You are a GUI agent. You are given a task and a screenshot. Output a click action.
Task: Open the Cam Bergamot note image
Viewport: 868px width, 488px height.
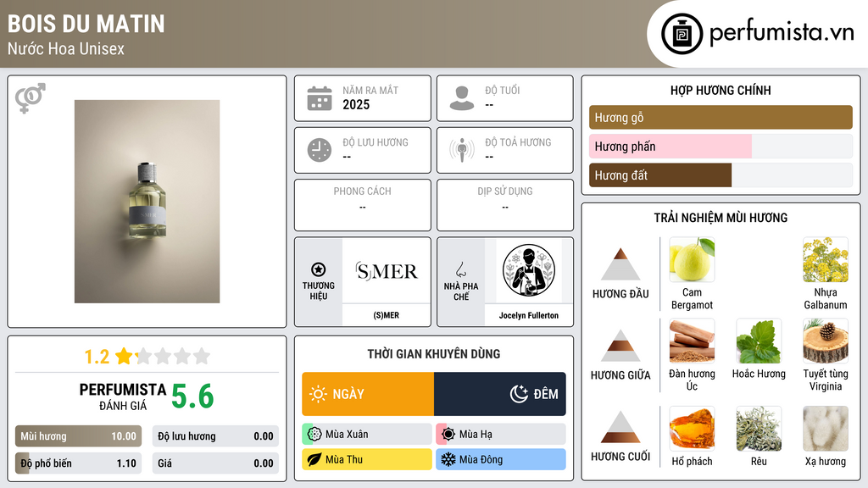click(x=692, y=259)
